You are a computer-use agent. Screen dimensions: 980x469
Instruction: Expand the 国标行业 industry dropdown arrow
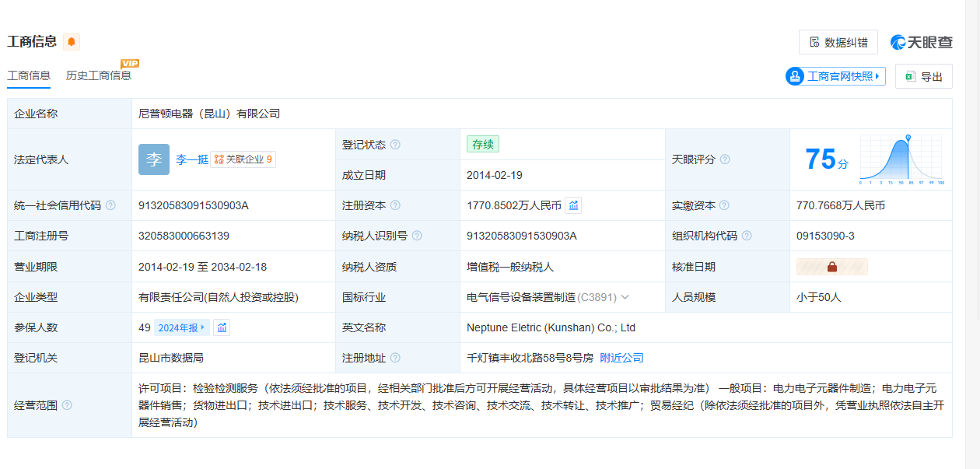(625, 297)
